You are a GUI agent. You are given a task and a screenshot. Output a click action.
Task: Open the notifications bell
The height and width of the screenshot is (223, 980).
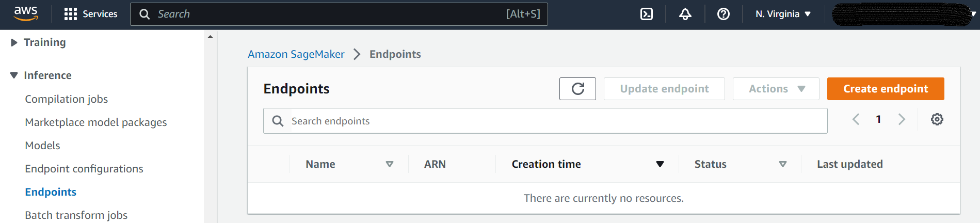tap(685, 14)
